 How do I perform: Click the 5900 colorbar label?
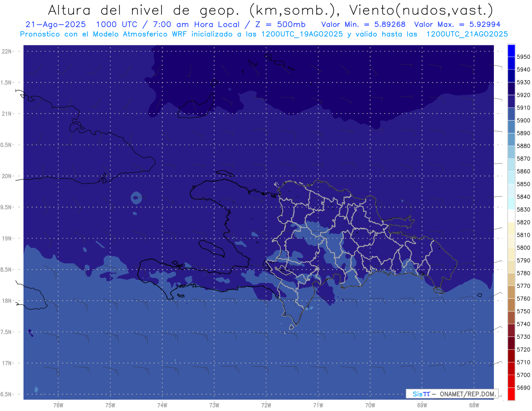[x=524, y=120]
